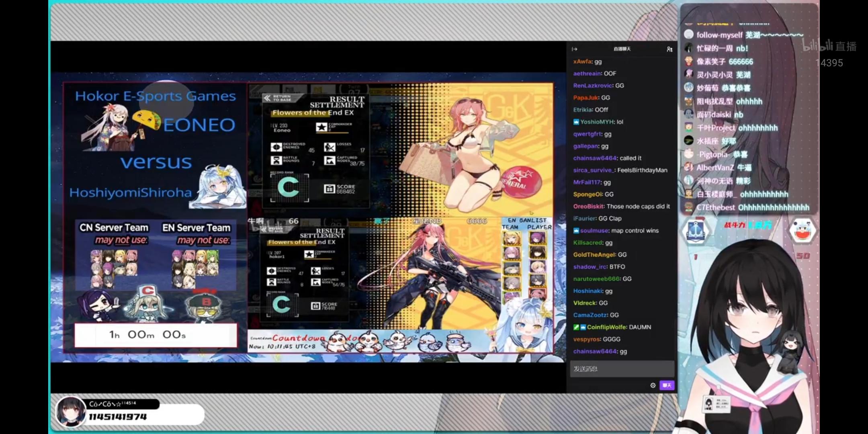The width and height of the screenshot is (868, 434).
Task: Select username aethreain in chat
Action: click(587, 74)
